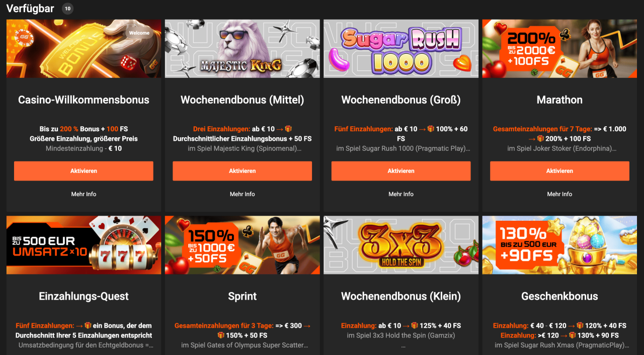Click the gift icon in Marathon bonus description
Viewport: 644px width, 355px height.
540,139
